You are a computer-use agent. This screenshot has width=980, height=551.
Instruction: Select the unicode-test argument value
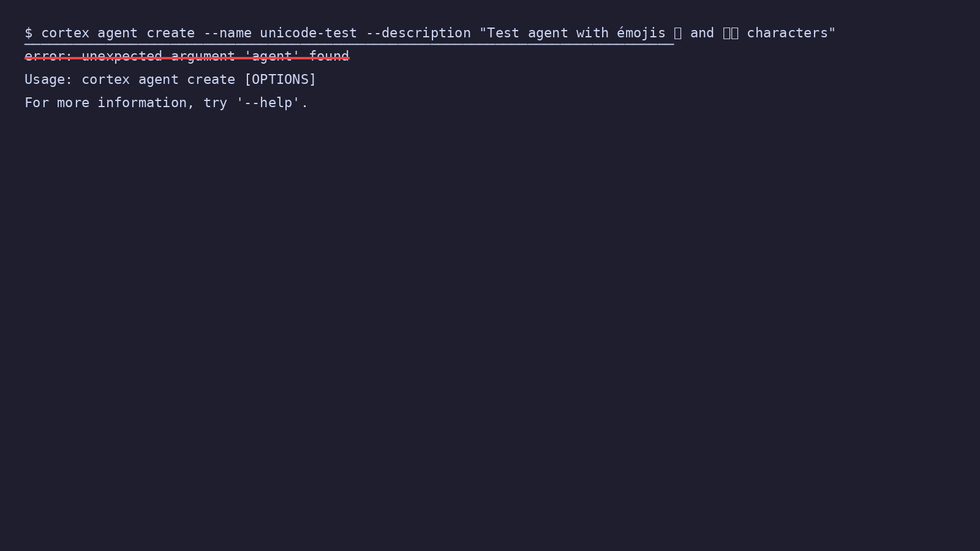(x=308, y=33)
